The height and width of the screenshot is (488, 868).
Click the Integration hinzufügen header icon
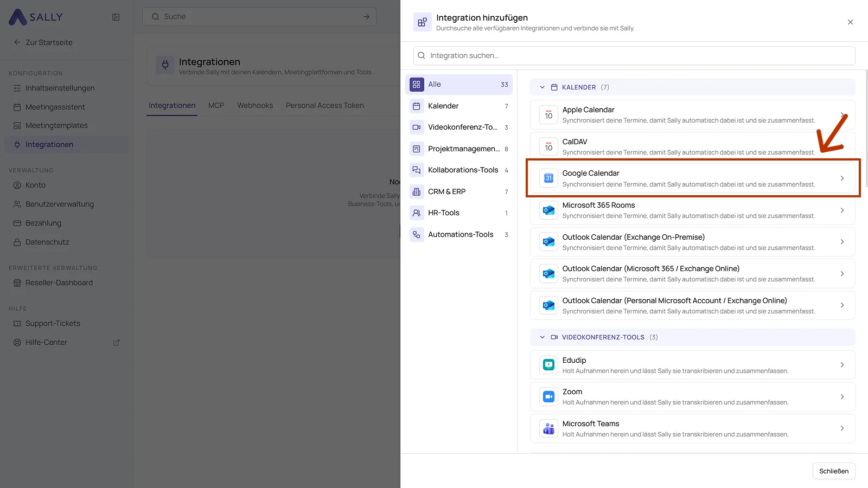(x=422, y=22)
